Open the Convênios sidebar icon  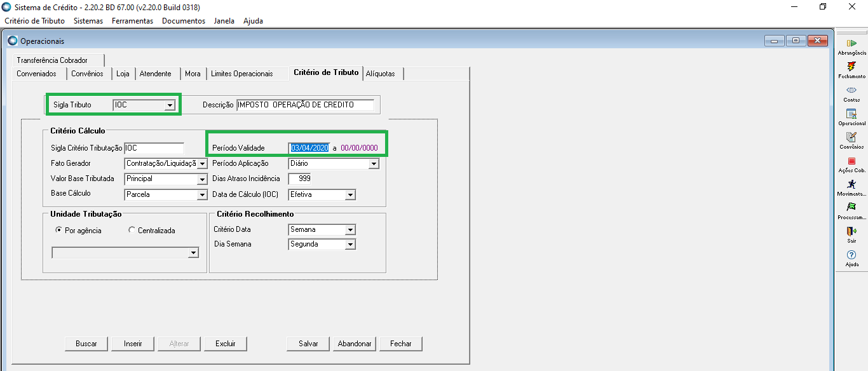[851, 137]
